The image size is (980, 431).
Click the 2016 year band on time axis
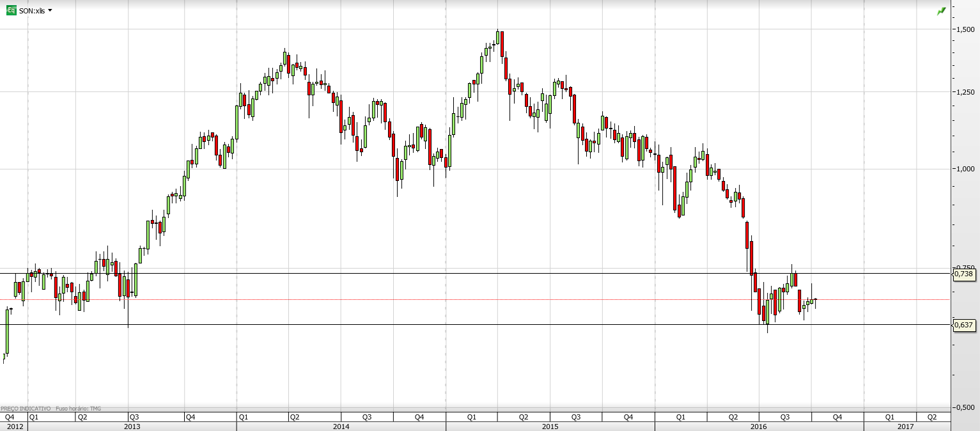pos(759,426)
